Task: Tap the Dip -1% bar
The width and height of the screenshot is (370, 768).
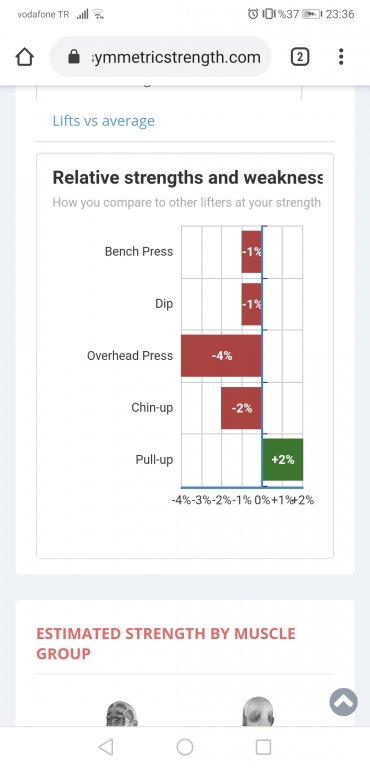Action: click(251, 304)
